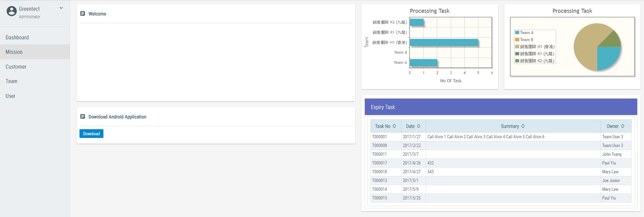Click the user avatar icon

pos(11,11)
